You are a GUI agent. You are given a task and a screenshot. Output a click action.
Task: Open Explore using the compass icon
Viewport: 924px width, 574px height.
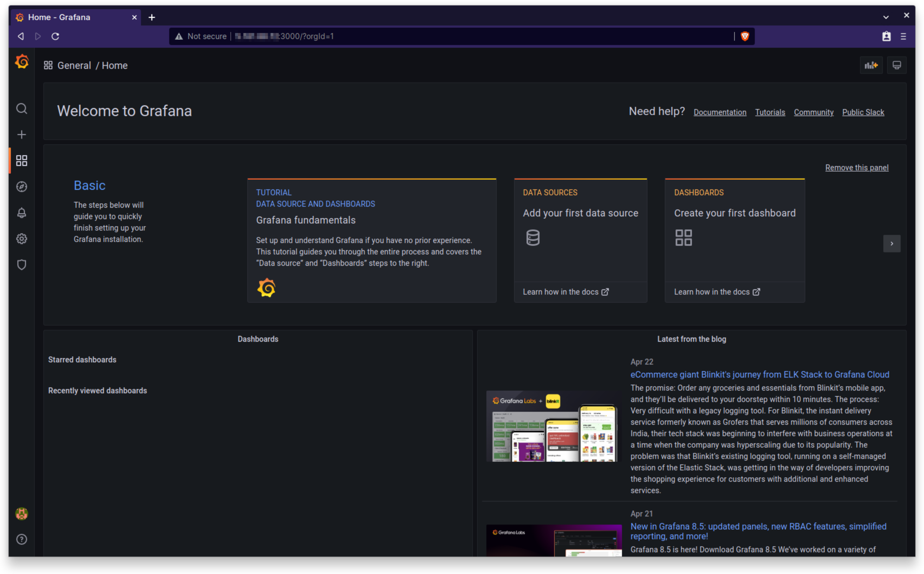[21, 186]
